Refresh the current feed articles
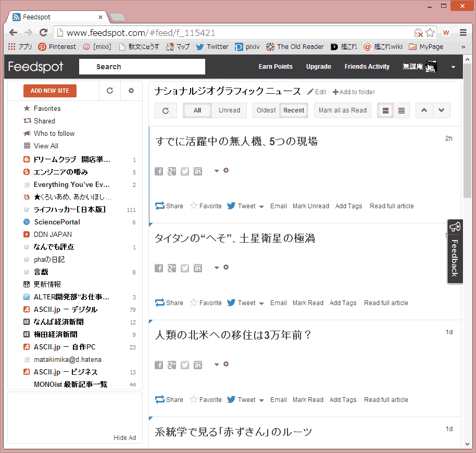 click(166, 110)
